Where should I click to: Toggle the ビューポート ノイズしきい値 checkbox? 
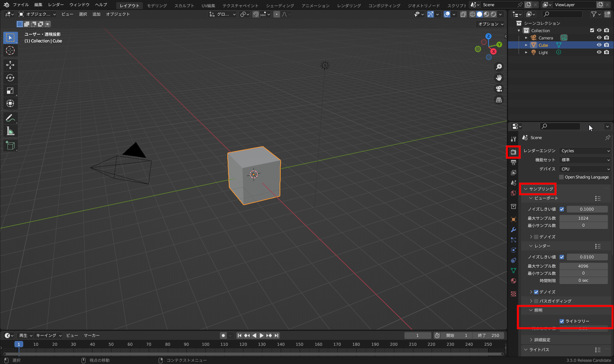click(562, 209)
